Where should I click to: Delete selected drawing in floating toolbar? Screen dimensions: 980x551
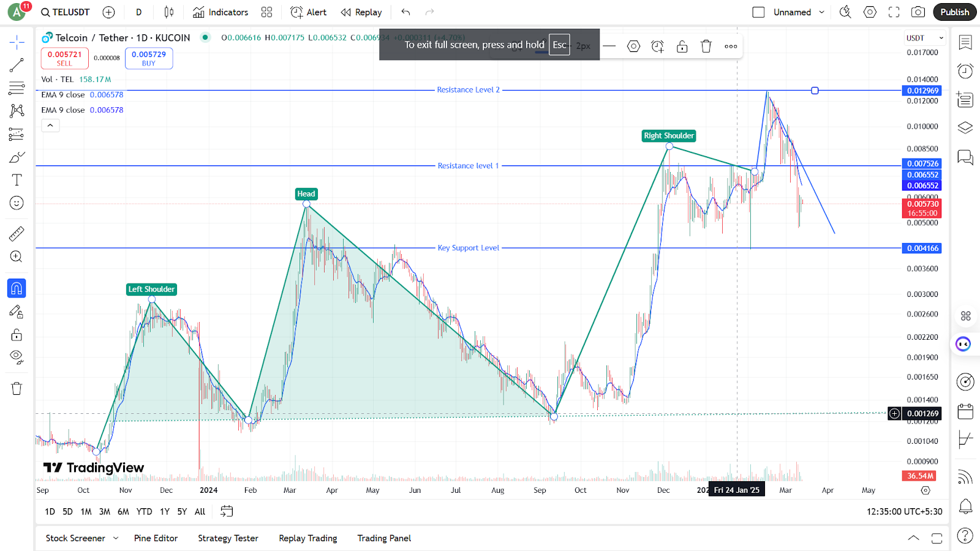click(x=706, y=46)
